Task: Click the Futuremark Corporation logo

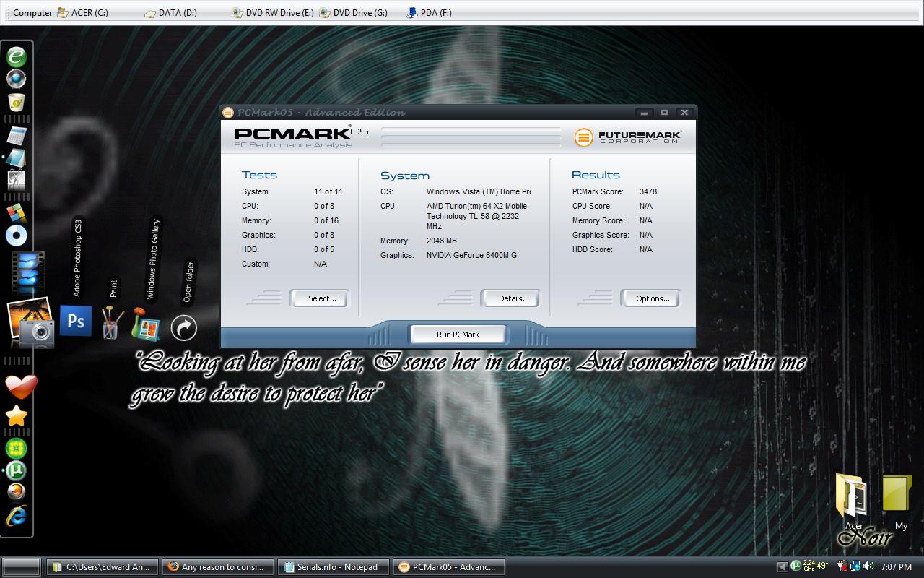Action: (627, 137)
